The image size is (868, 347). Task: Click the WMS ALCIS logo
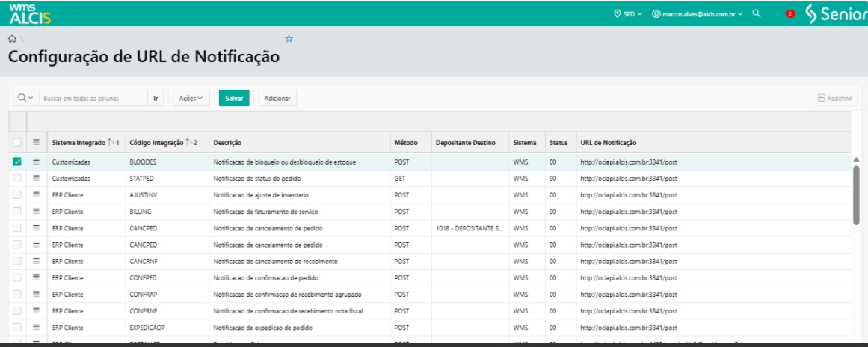click(30, 13)
